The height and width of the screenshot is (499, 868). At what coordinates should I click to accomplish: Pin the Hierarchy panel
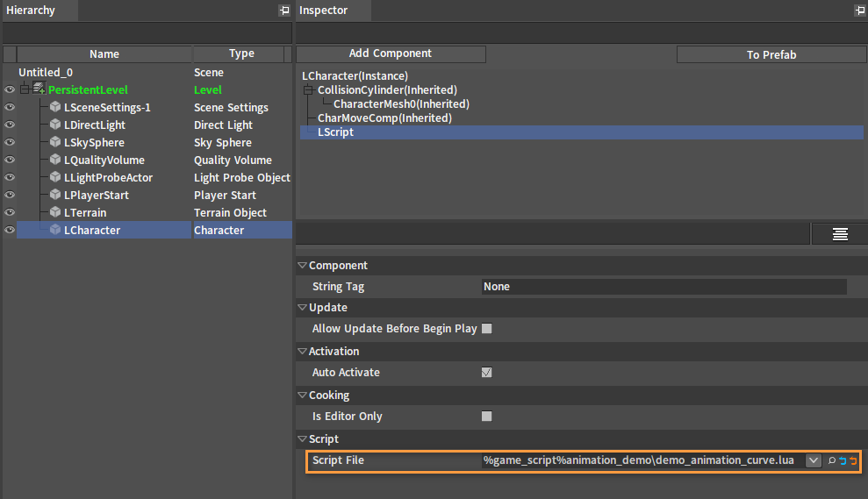(284, 10)
